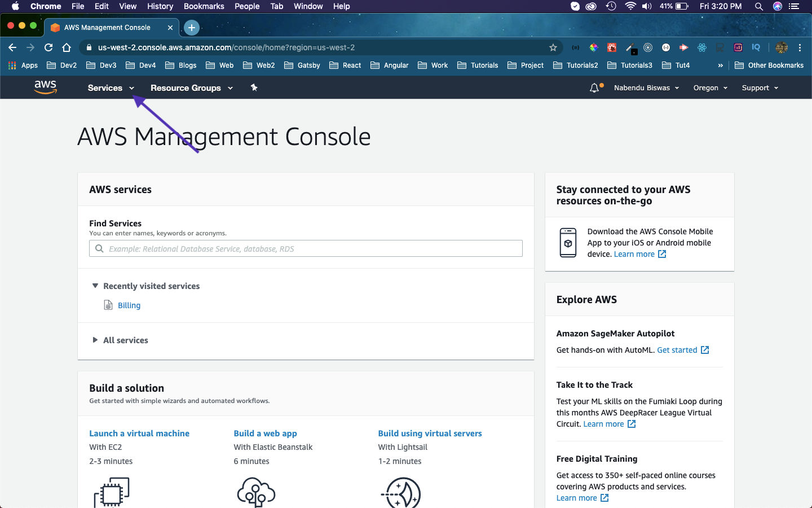Viewport: 812px width, 508px height.
Task: Open the Tutorials2 bookmarks folder
Action: tap(576, 65)
